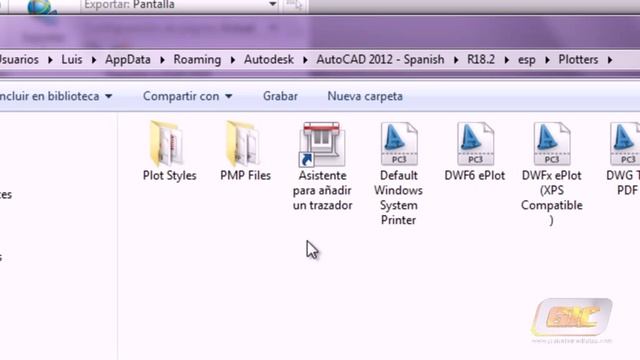Click the Grabar toolbar button

[280, 96]
